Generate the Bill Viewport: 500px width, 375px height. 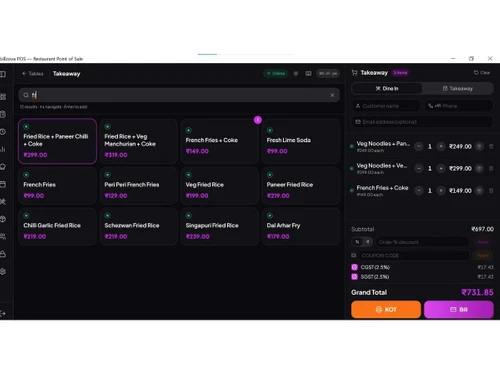click(459, 309)
